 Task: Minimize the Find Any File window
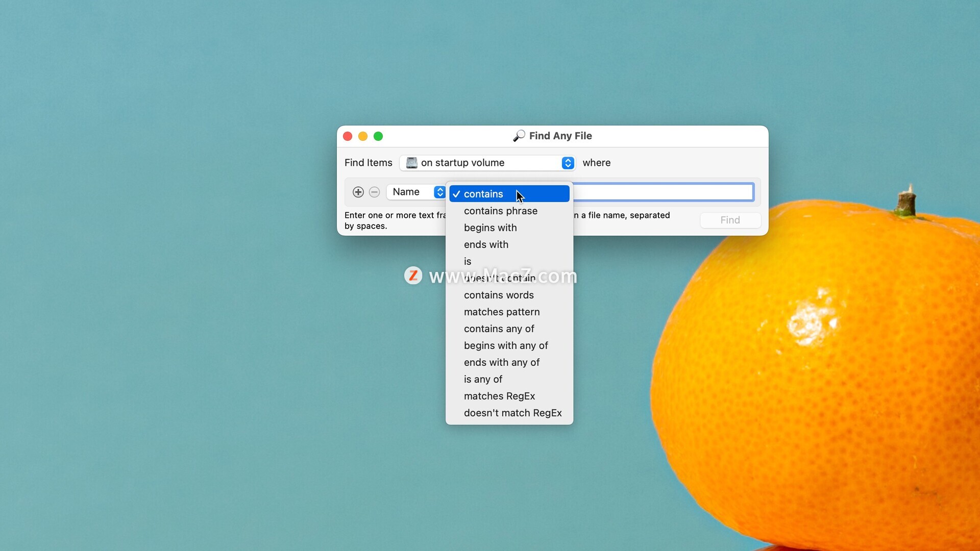point(363,136)
